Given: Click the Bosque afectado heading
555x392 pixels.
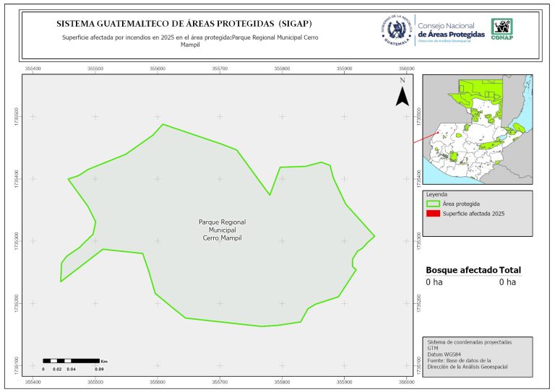Looking at the screenshot, I should [x=461, y=270].
